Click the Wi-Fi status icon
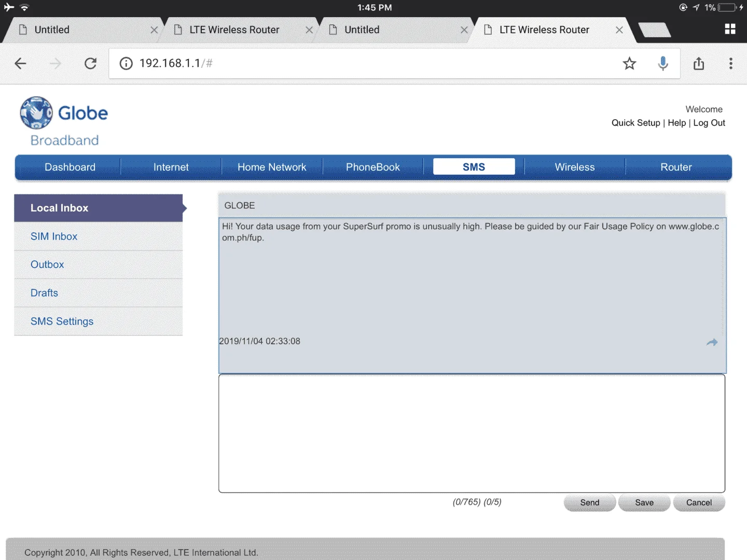The width and height of the screenshot is (747, 560). (24, 7)
